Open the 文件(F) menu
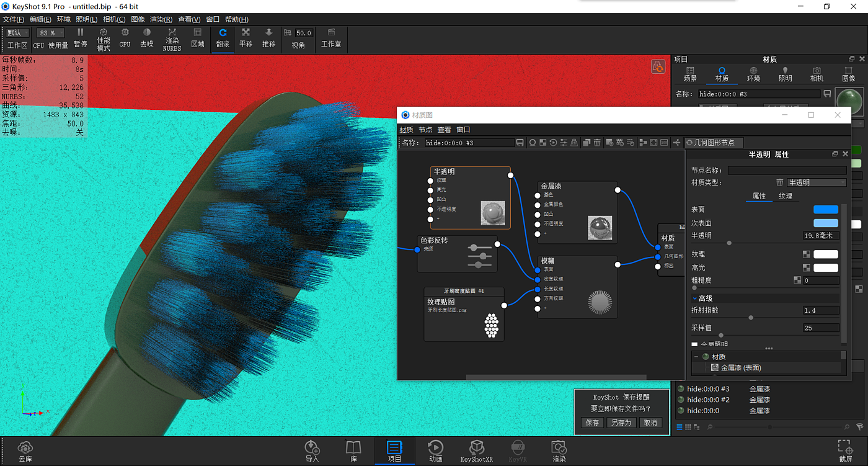Image resolution: width=868 pixels, height=466 pixels. [13, 19]
